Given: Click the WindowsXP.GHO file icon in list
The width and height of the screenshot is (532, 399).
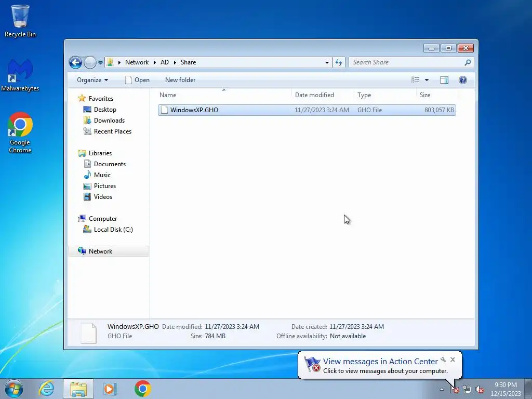Looking at the screenshot, I should click(164, 110).
